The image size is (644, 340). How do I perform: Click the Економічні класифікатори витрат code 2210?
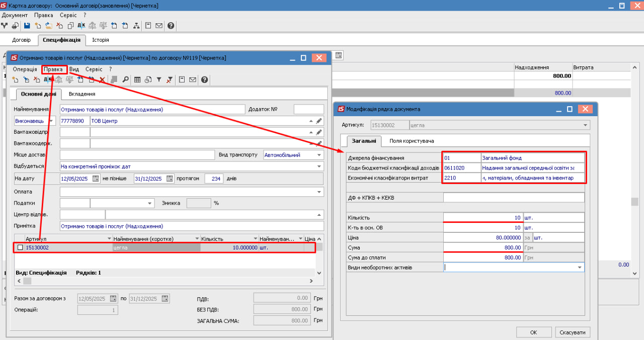pos(462,178)
